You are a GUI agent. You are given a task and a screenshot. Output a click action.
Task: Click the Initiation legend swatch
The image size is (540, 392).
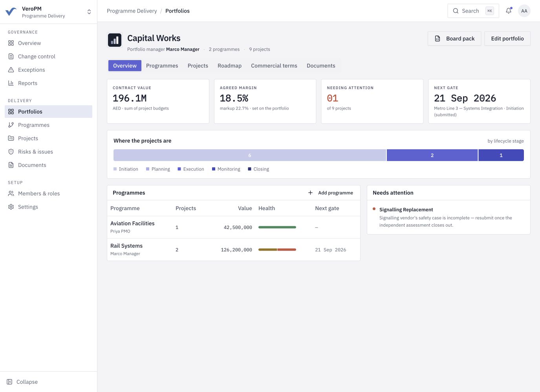(115, 169)
